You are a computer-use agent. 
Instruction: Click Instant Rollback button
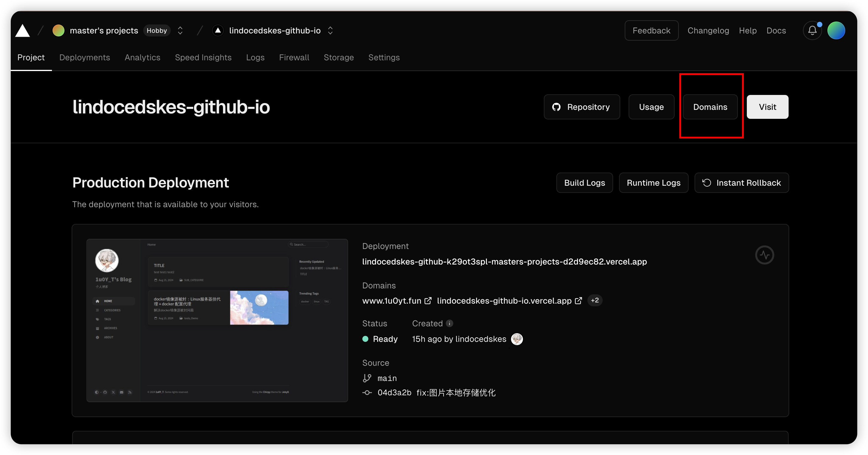(x=742, y=183)
